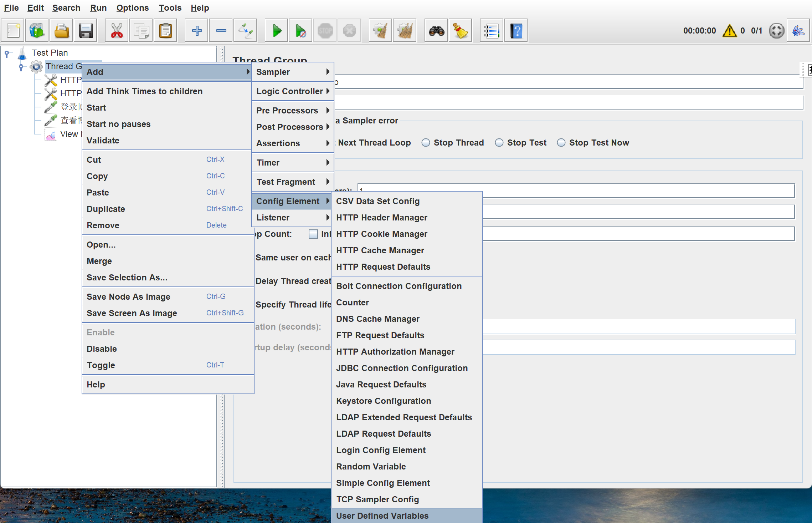This screenshot has height=523, width=812.
Task: Select the Stop Thread radio button
Action: pos(426,143)
